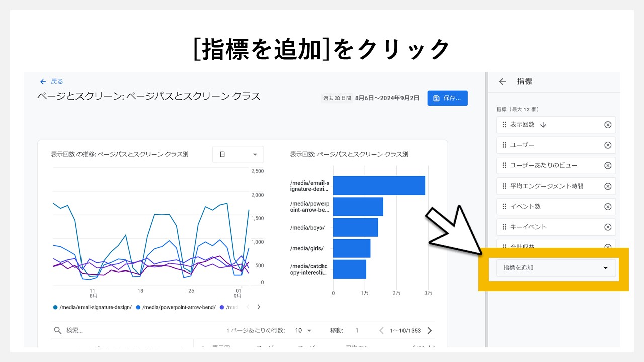Click the sort descending arrow on 表示回数
The width and height of the screenshot is (644, 362).
543,125
